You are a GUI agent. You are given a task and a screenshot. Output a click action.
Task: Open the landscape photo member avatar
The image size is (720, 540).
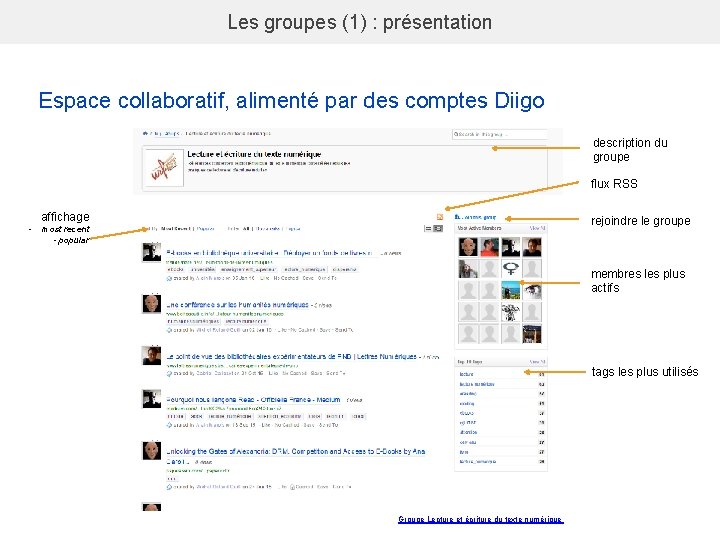[x=511, y=290]
